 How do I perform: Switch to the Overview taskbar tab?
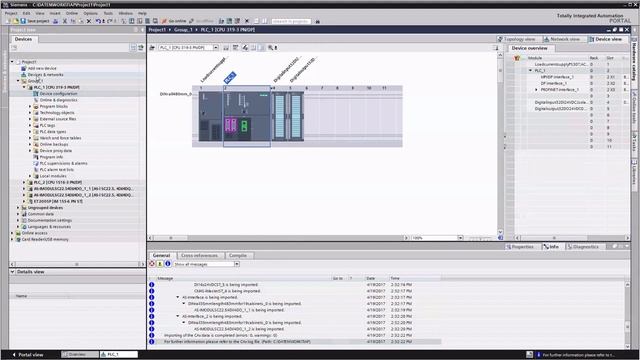[80, 355]
